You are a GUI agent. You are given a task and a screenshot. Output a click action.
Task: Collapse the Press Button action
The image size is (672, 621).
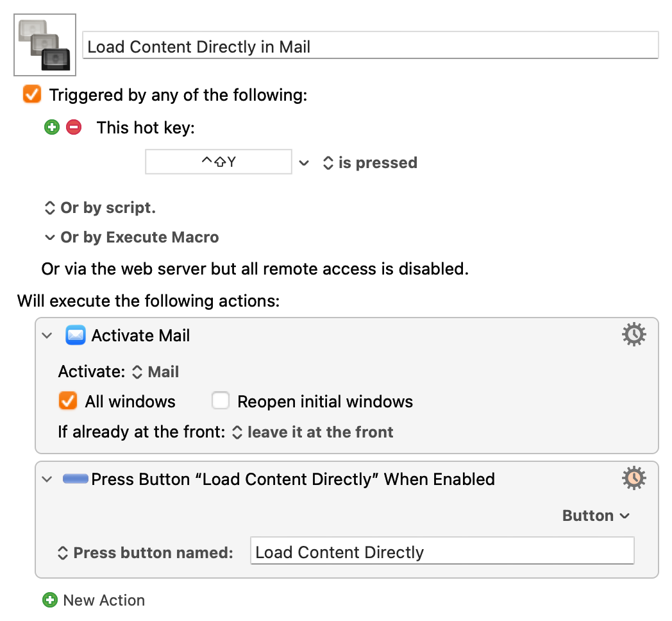[47, 479]
